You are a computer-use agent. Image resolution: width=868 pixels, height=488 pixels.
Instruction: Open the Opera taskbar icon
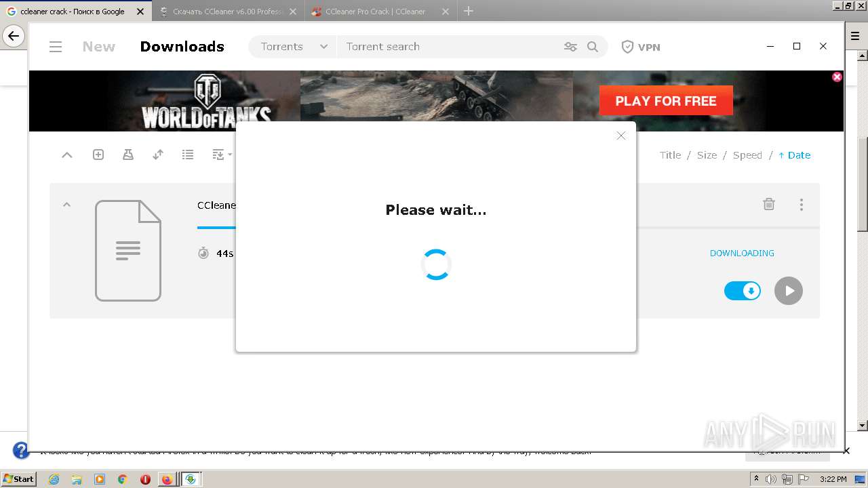click(x=145, y=479)
